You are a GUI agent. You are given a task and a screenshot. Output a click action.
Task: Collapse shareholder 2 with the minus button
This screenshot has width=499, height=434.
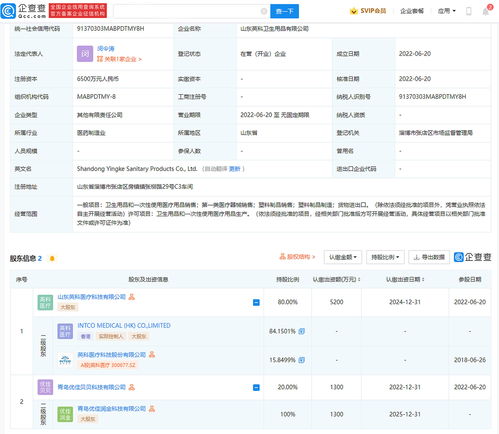click(x=256, y=387)
